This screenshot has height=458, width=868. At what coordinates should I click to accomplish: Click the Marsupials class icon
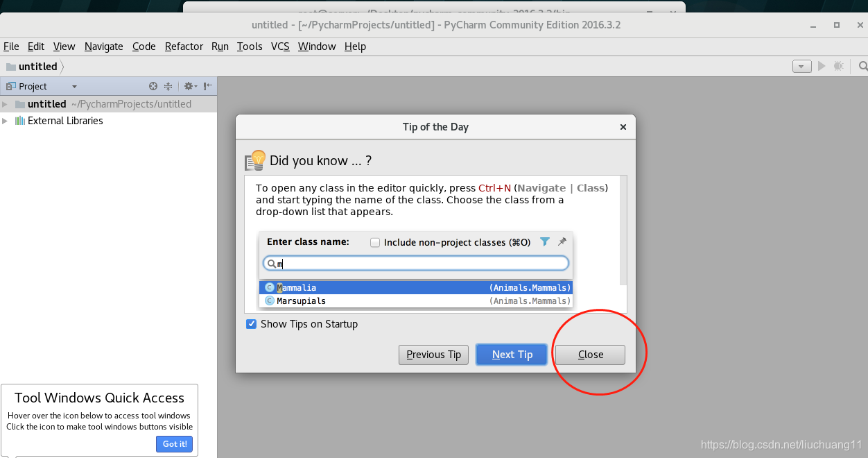point(270,301)
